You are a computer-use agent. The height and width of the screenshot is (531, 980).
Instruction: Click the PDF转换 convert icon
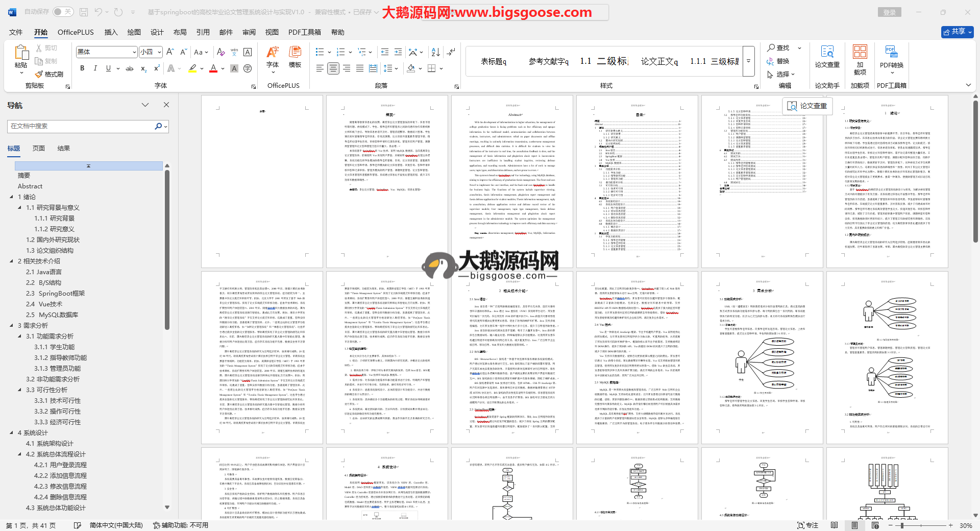tap(891, 56)
